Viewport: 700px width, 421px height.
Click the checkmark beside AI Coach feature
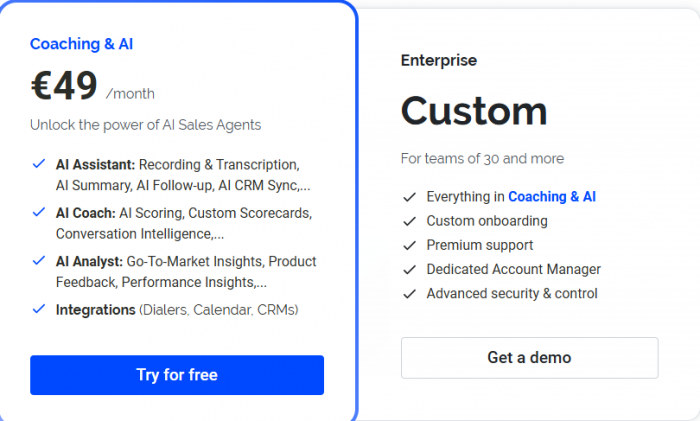[x=38, y=213]
